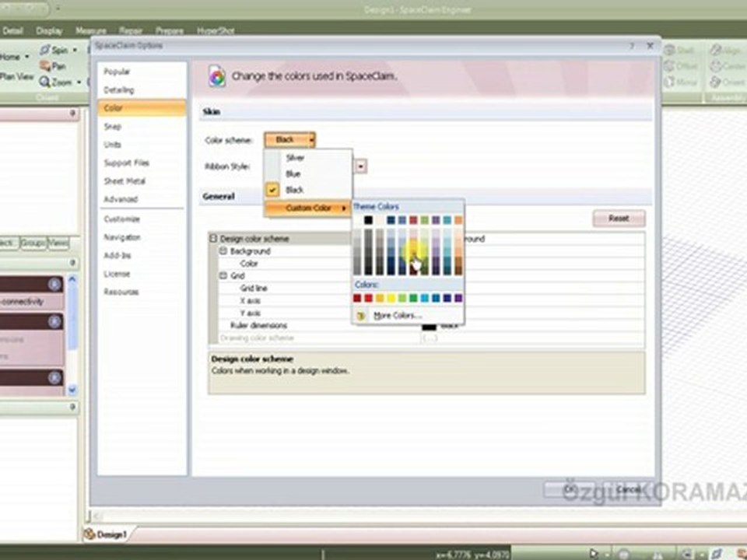Click the Reset button
747x560 pixels.
point(619,219)
